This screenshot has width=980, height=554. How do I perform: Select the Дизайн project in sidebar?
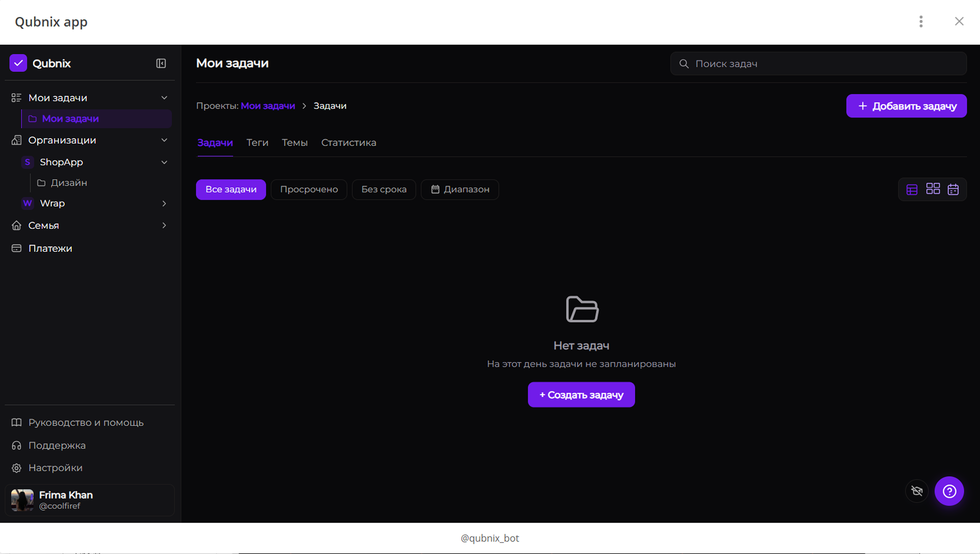pyautogui.click(x=101, y=183)
